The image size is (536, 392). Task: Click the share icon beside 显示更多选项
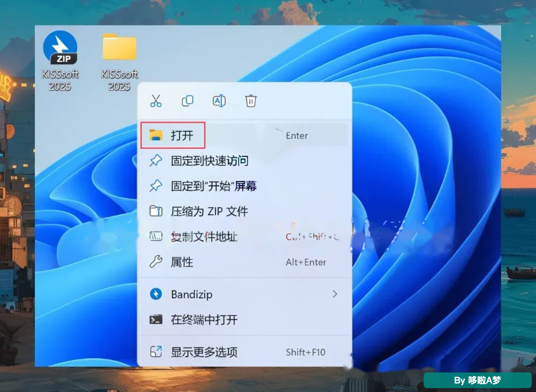point(156,352)
